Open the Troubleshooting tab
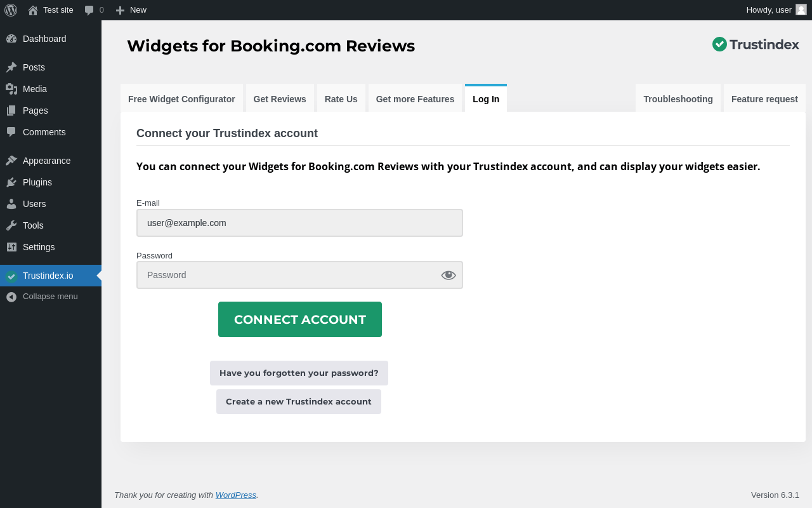Screen dimensions: 812x508 pos(678,99)
